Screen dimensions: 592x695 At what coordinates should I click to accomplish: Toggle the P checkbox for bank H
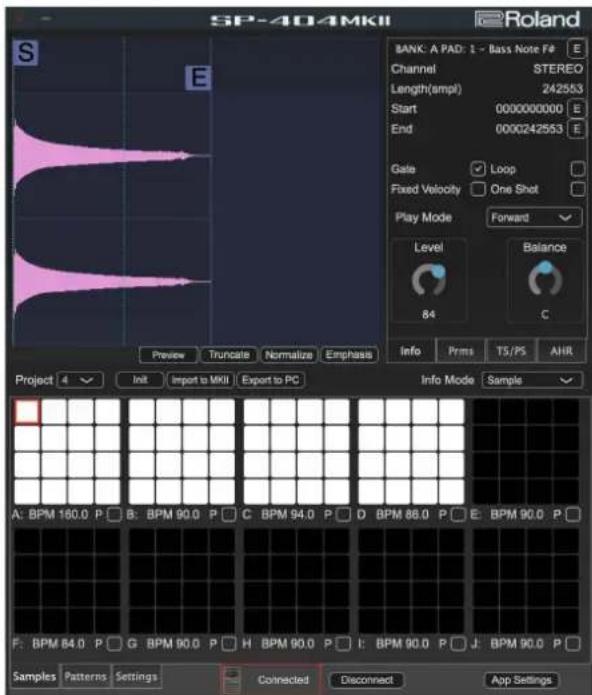click(x=343, y=644)
